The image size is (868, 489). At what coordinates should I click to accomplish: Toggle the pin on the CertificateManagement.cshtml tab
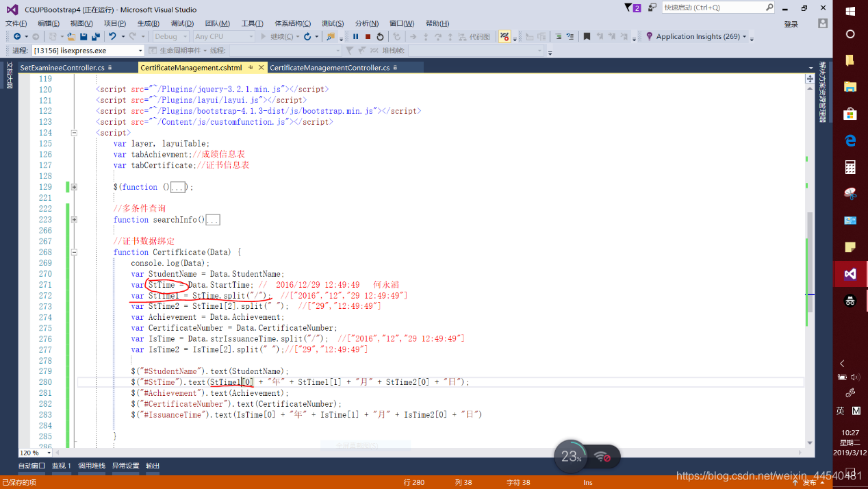click(251, 68)
